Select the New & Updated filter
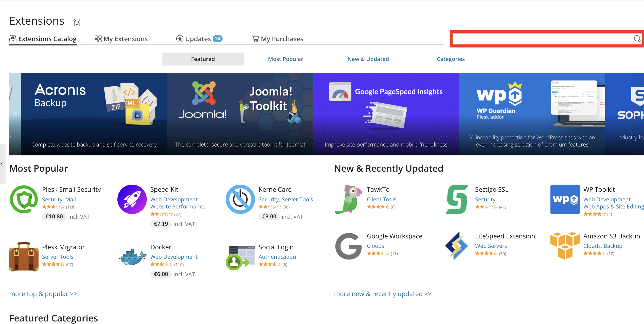644x324 pixels. click(368, 59)
